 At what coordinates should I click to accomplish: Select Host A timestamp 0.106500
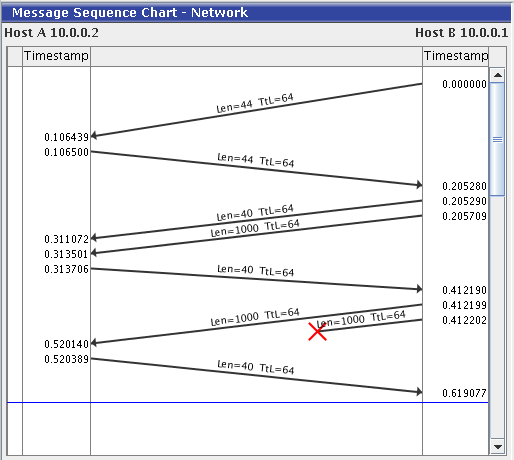66,152
